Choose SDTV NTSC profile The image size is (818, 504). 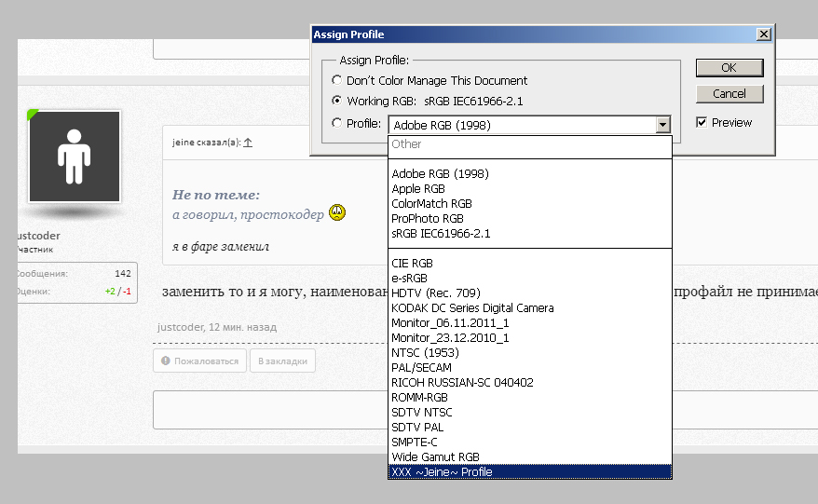(529, 412)
